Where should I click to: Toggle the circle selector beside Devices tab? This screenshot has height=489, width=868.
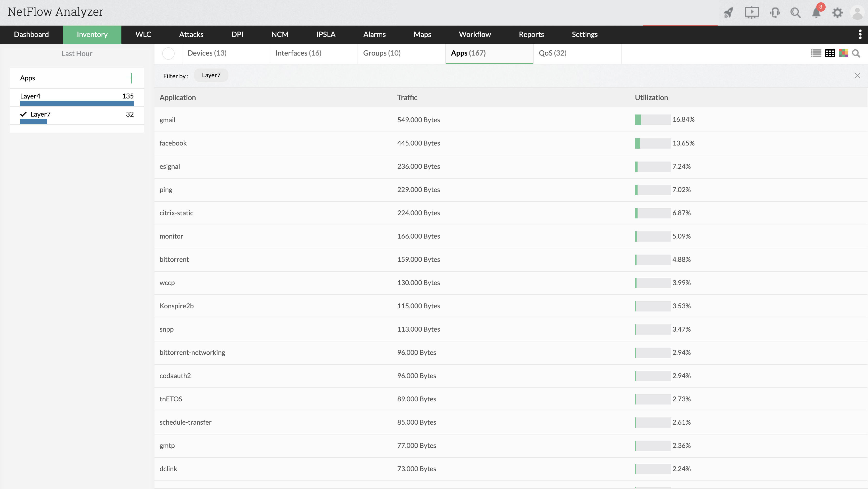tap(168, 53)
